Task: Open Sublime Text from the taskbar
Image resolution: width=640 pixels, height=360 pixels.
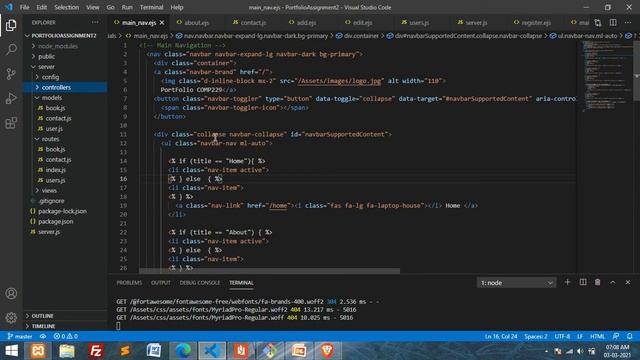Action: click(125, 351)
